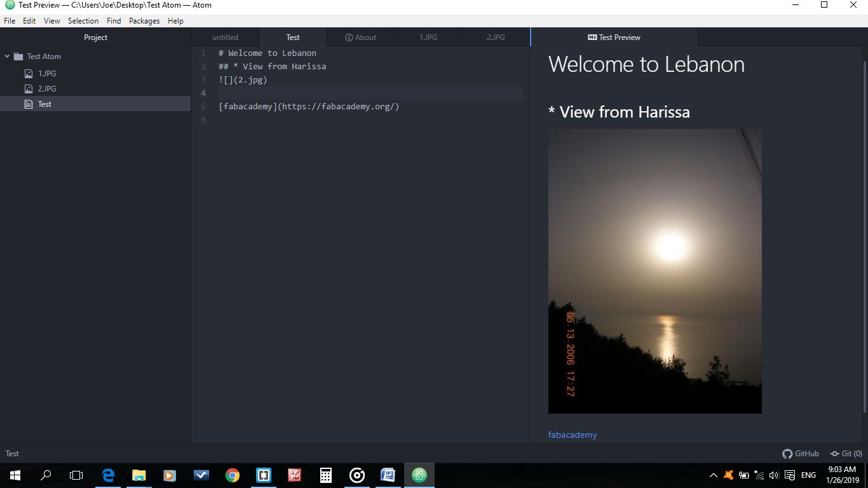The width and height of the screenshot is (868, 488).
Task: Select the Test file in the tree
Action: pos(95,104)
